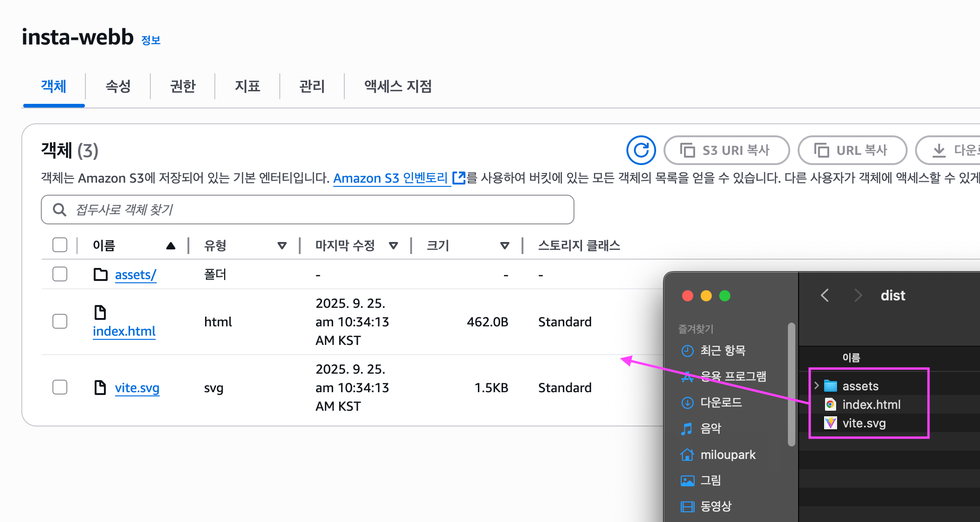Click the refresh objects icon
The width and height of the screenshot is (980, 522).
[641, 150]
